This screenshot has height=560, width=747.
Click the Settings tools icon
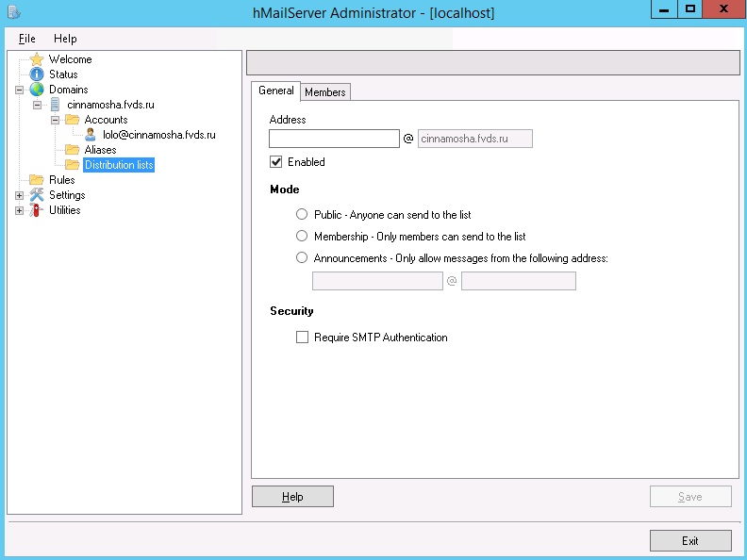tap(37, 195)
